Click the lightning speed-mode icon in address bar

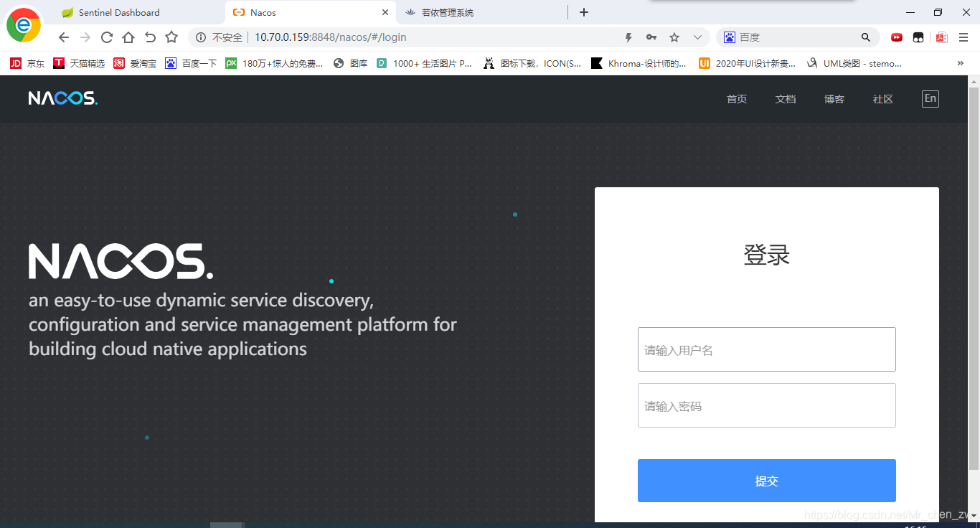[628, 37]
